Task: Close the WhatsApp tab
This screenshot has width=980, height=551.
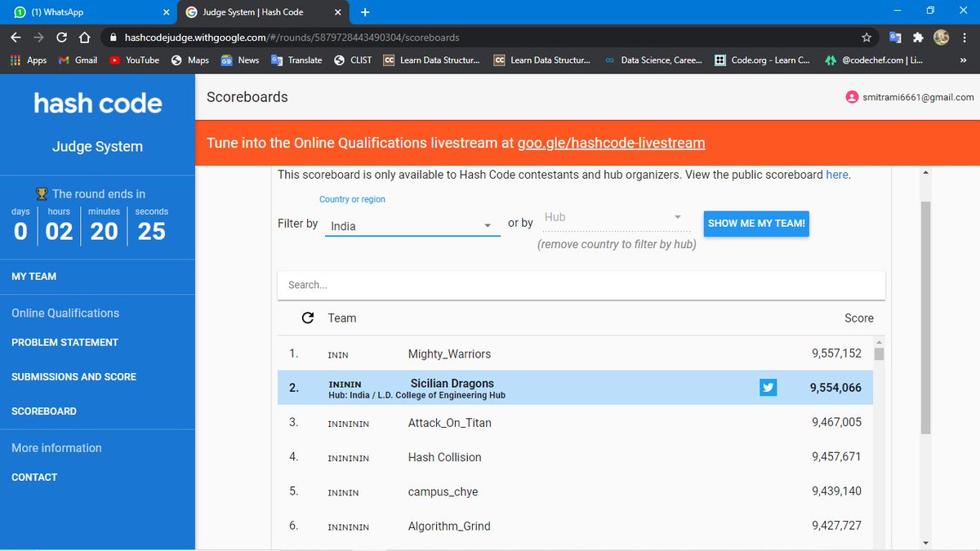Action: [x=166, y=12]
